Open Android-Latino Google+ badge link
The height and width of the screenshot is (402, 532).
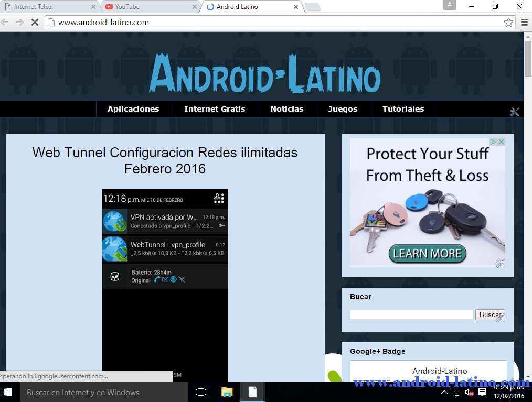(440, 371)
